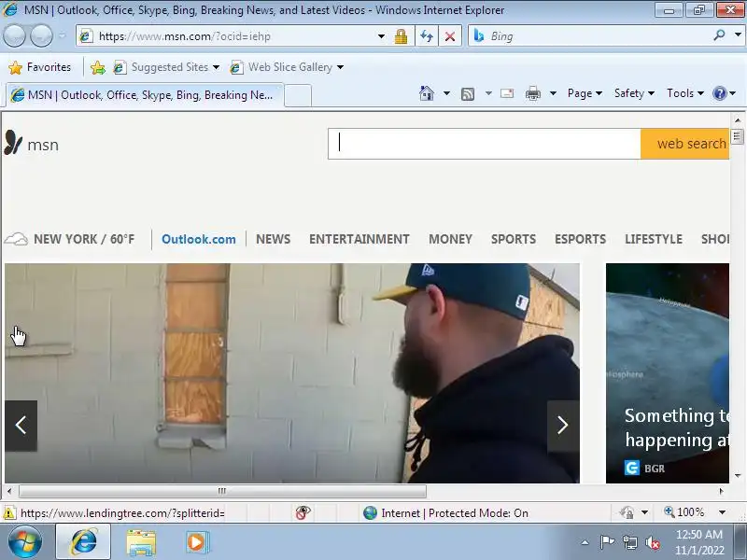Click Add to Favorites Bar icon
The image size is (747, 560).
[x=98, y=67]
